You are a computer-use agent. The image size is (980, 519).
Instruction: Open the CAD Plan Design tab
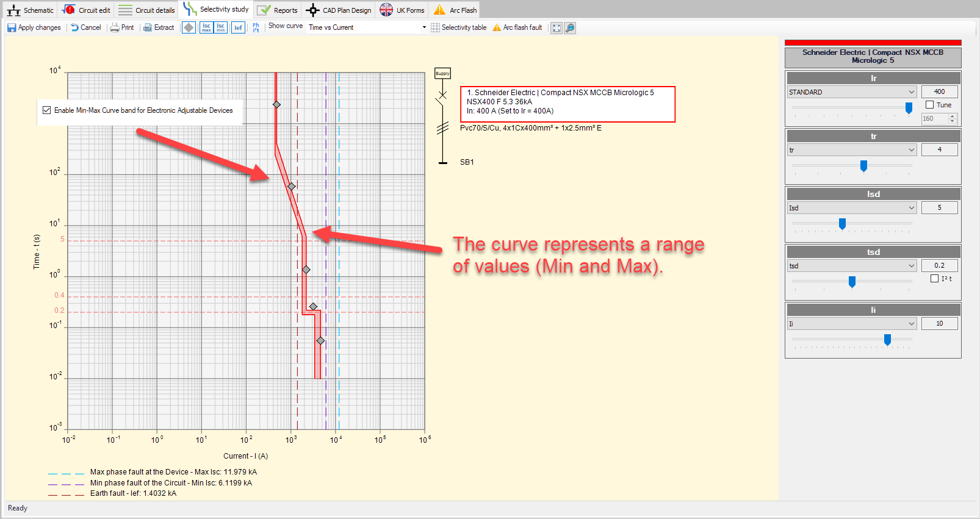pos(339,10)
